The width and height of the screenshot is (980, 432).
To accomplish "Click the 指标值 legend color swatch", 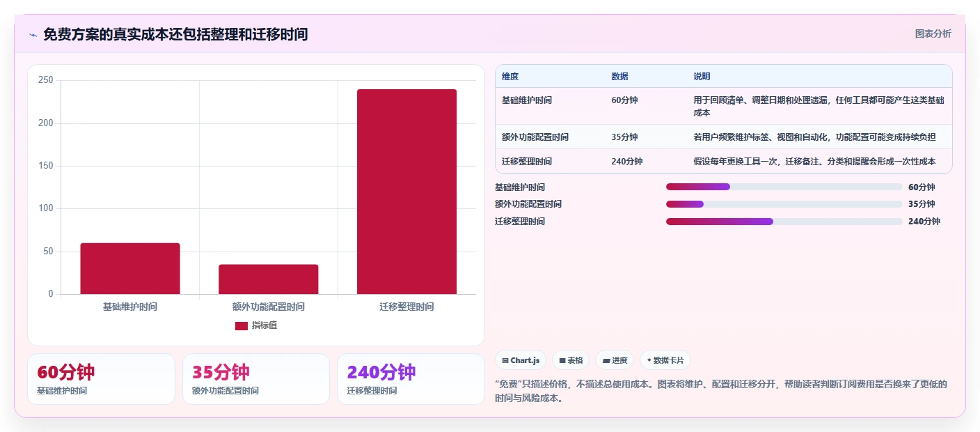I will (242, 325).
